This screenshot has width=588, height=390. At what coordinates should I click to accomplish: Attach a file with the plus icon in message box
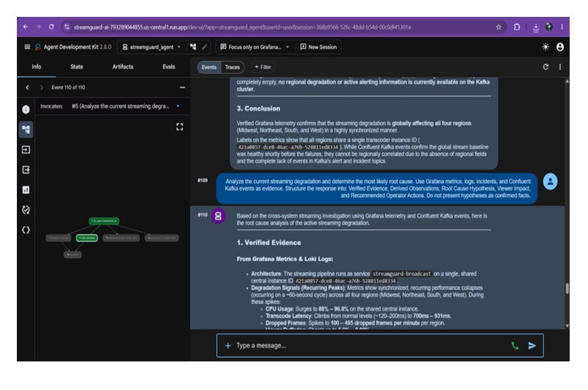pyautogui.click(x=227, y=345)
